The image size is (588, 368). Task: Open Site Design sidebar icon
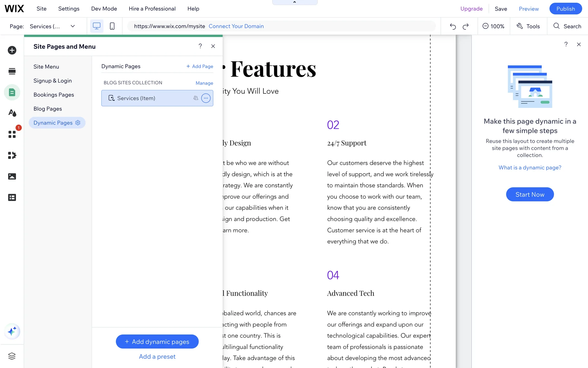[x=12, y=113]
